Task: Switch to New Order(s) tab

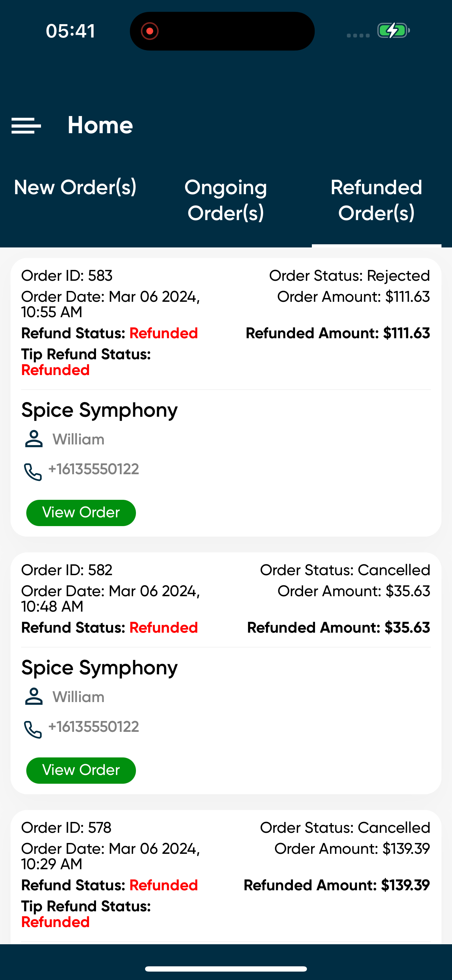Action: click(75, 187)
